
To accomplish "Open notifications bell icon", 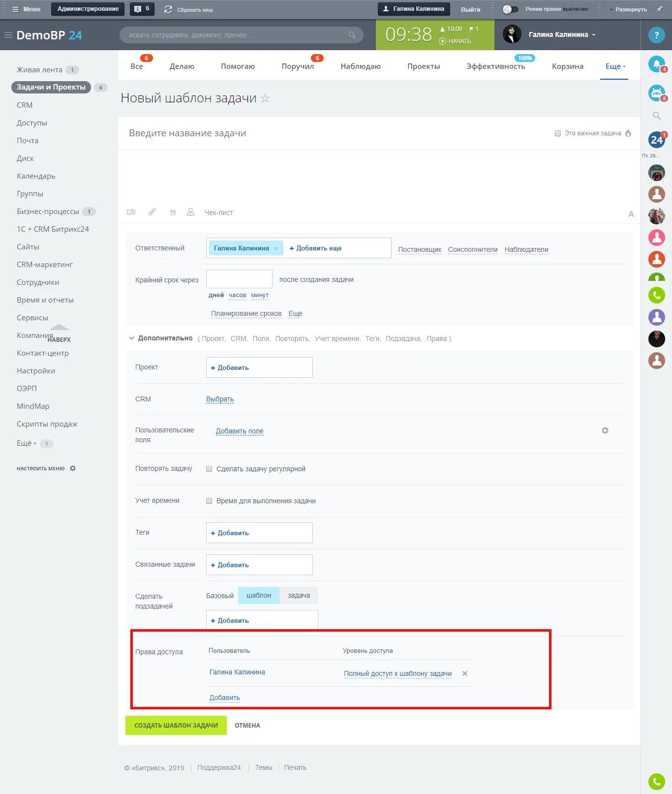I will tap(656, 64).
